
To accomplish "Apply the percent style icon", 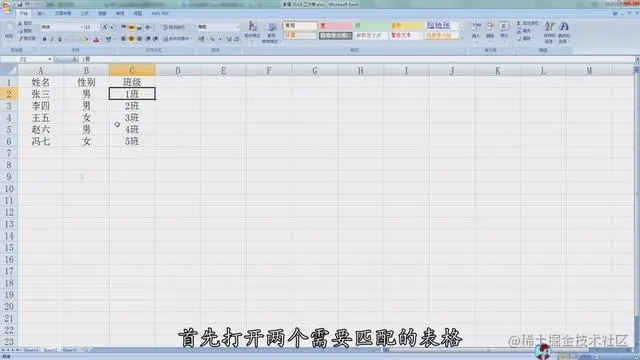I will point(212,39).
